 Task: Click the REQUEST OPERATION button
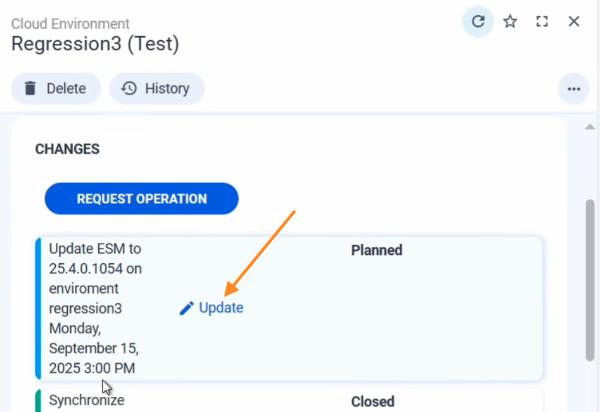[141, 198]
